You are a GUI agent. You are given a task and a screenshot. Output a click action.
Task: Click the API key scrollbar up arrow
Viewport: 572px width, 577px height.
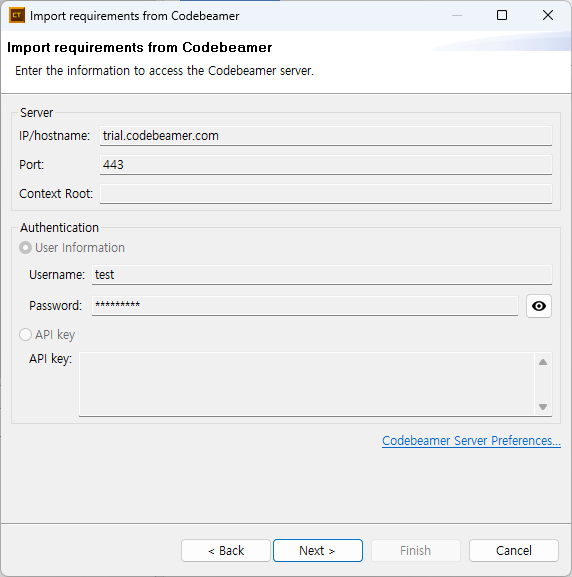(543, 362)
